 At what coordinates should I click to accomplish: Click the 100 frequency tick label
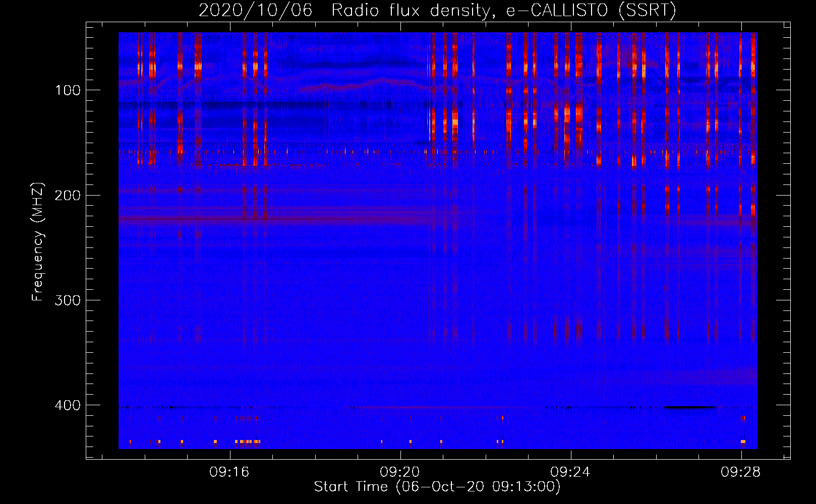click(x=68, y=90)
